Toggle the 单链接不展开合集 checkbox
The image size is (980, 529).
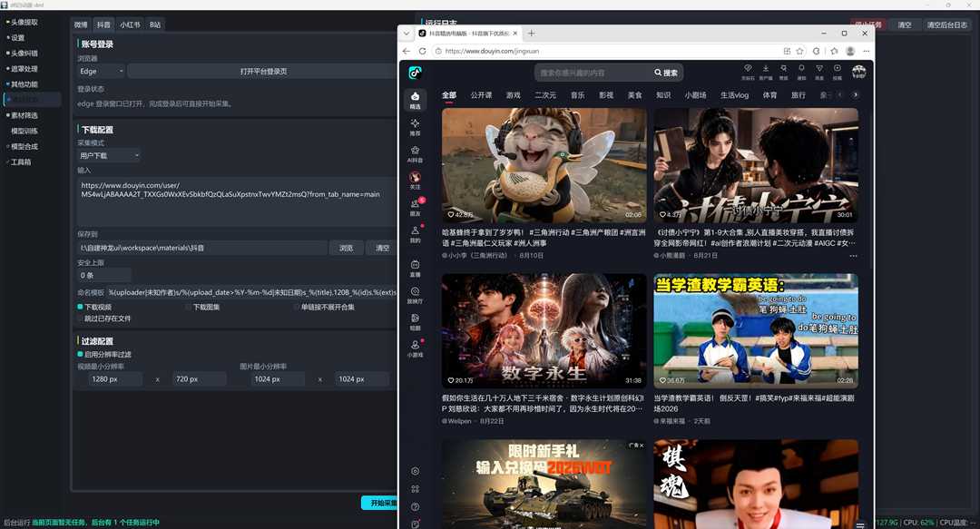point(297,307)
